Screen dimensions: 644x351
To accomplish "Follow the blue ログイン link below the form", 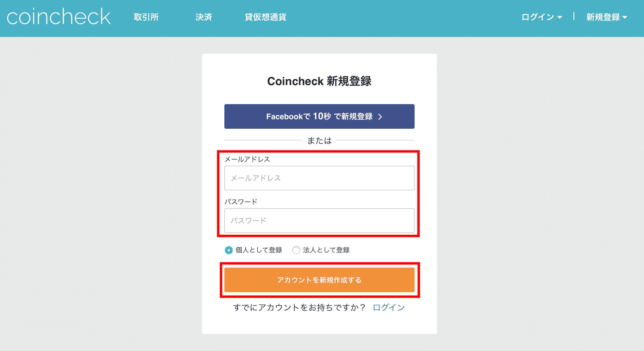I will (389, 308).
